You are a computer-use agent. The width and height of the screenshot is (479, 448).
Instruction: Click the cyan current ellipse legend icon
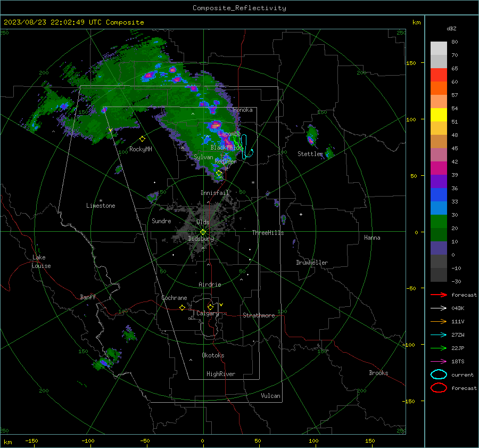(x=439, y=374)
